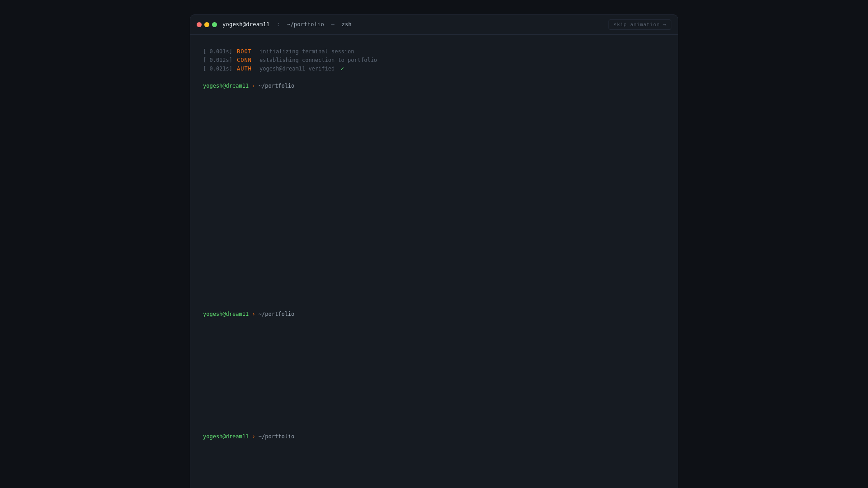Click 'yogesh@dream11 verified' log text
This screenshot has width=868, height=488.
coord(297,69)
